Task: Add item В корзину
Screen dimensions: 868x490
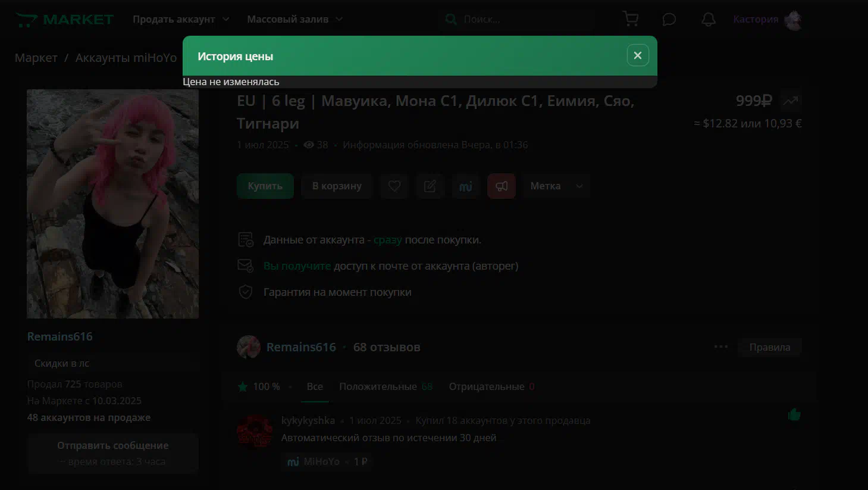Action: click(x=337, y=186)
